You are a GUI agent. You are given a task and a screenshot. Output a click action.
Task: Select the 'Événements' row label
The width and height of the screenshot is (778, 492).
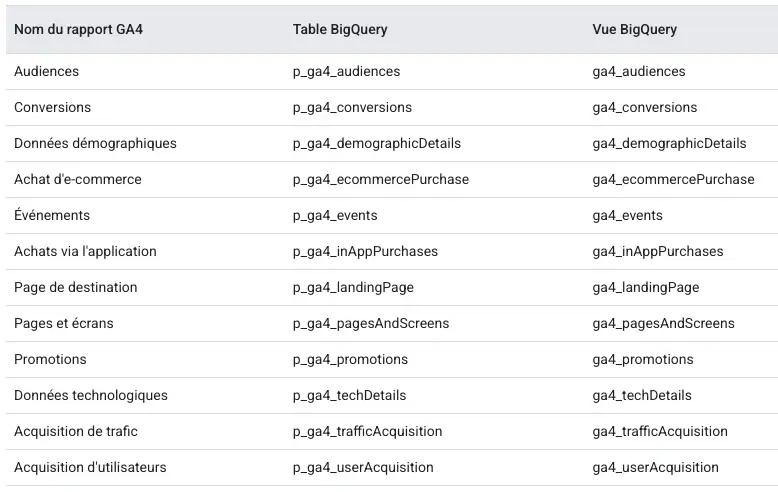52,215
